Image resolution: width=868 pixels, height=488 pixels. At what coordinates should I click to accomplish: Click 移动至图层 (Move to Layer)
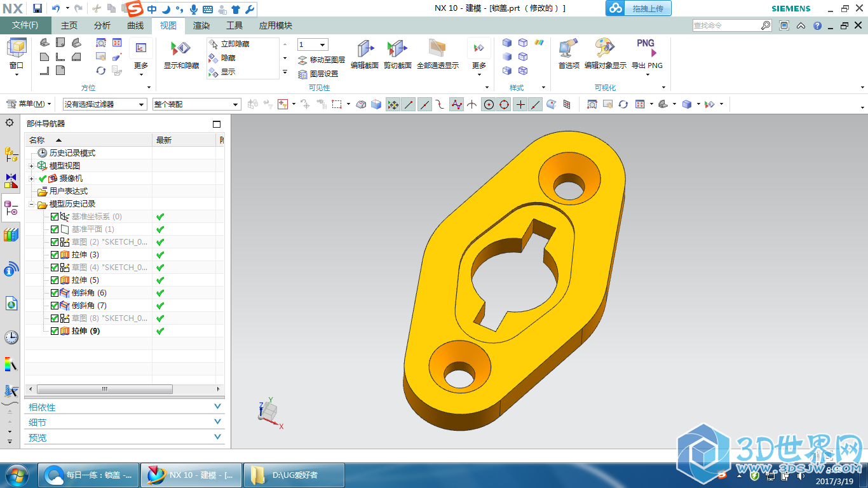tap(322, 60)
